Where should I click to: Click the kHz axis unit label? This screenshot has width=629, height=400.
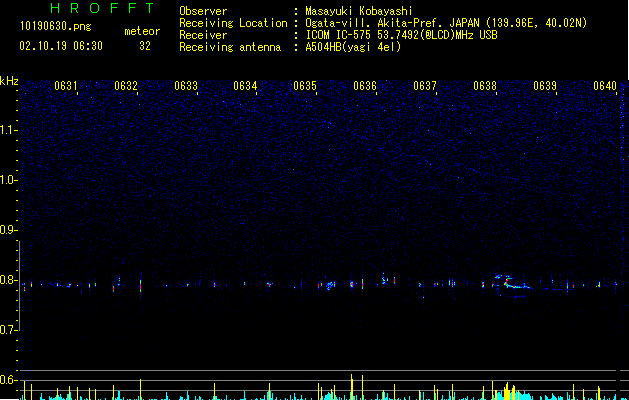(9, 81)
